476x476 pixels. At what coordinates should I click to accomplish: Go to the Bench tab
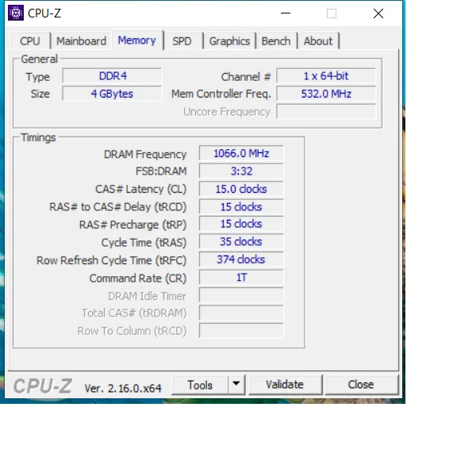pos(276,41)
